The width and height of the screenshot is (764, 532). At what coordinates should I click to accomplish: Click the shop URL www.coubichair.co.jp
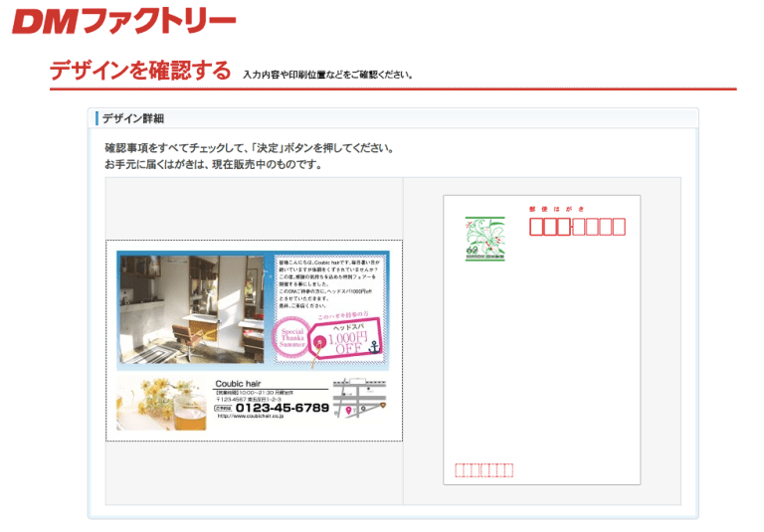(251, 416)
